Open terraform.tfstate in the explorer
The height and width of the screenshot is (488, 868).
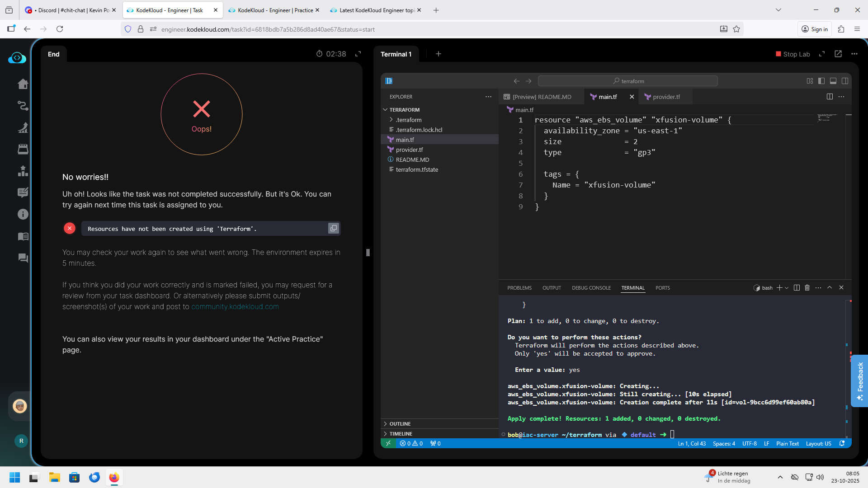416,169
